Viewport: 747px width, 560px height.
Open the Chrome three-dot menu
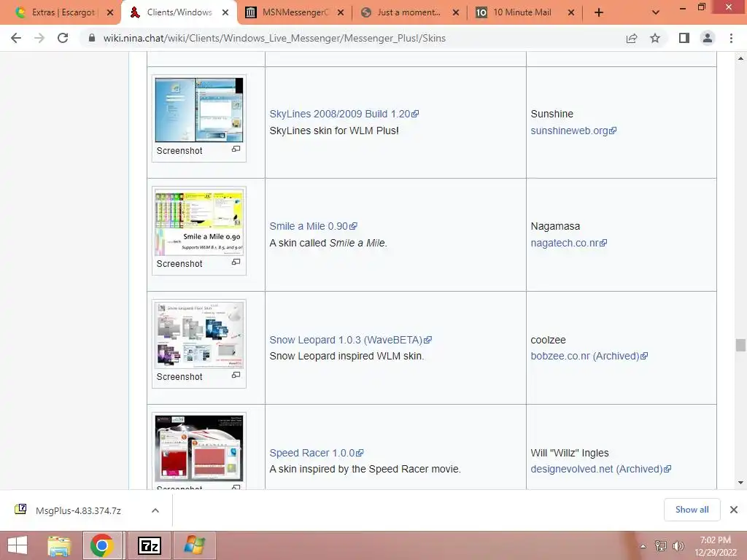731,38
